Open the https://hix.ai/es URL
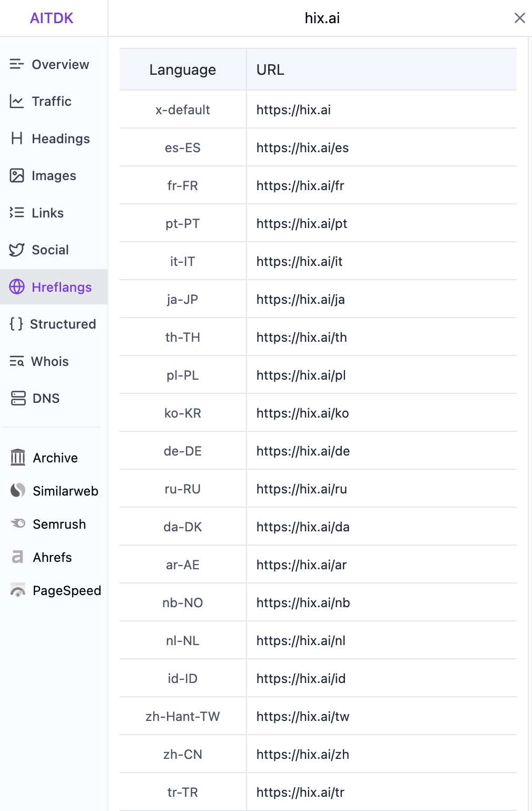Image resolution: width=532 pixels, height=811 pixels. click(302, 147)
